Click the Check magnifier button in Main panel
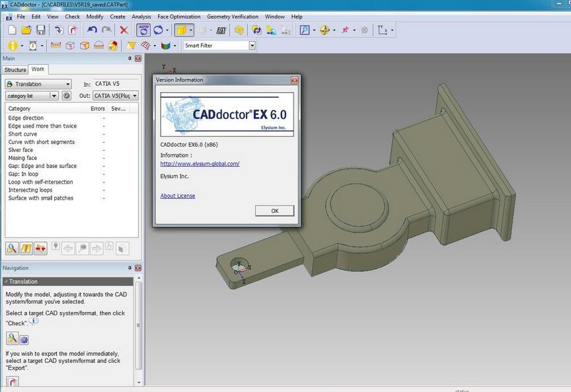Screen dimensions: 571x392 point(12,249)
